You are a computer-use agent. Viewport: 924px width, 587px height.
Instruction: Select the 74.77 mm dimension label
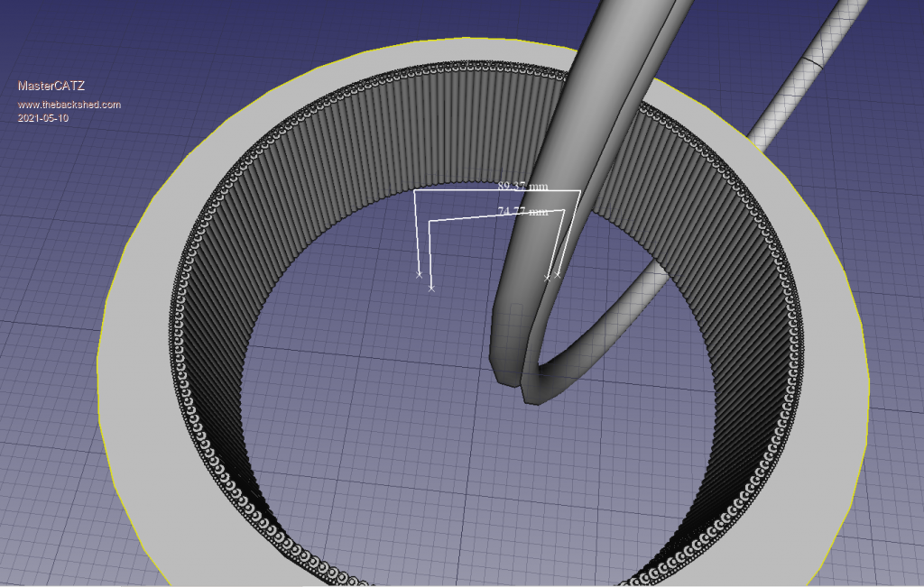pyautogui.click(x=522, y=212)
